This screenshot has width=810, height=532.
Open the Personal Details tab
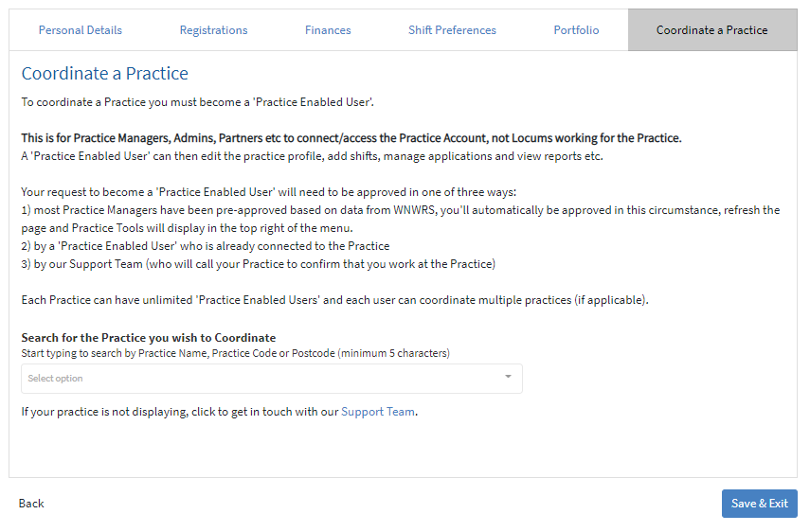[81, 30]
